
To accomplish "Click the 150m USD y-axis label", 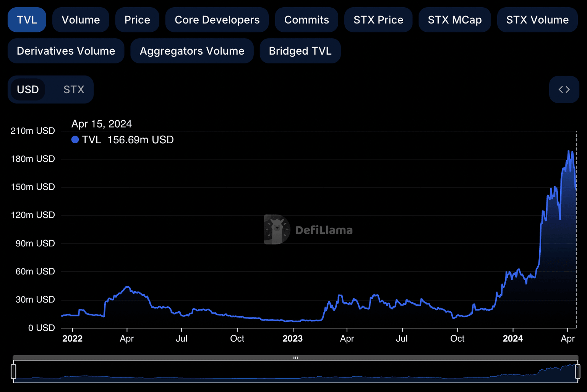I will pyautogui.click(x=33, y=187).
